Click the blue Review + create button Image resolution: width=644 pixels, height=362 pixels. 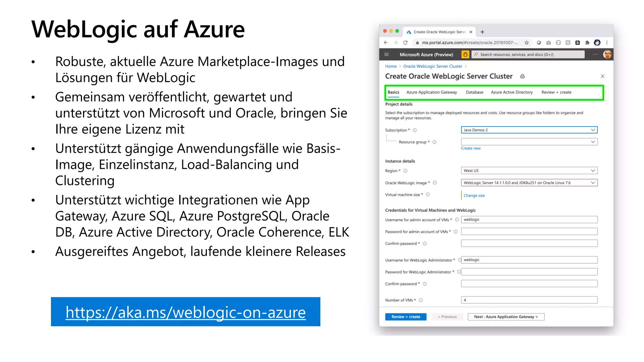pyautogui.click(x=406, y=317)
